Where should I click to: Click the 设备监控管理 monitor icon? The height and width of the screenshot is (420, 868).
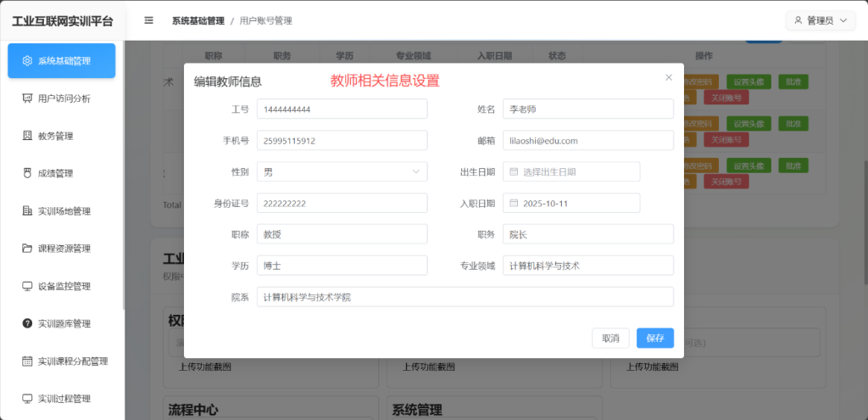pos(27,286)
